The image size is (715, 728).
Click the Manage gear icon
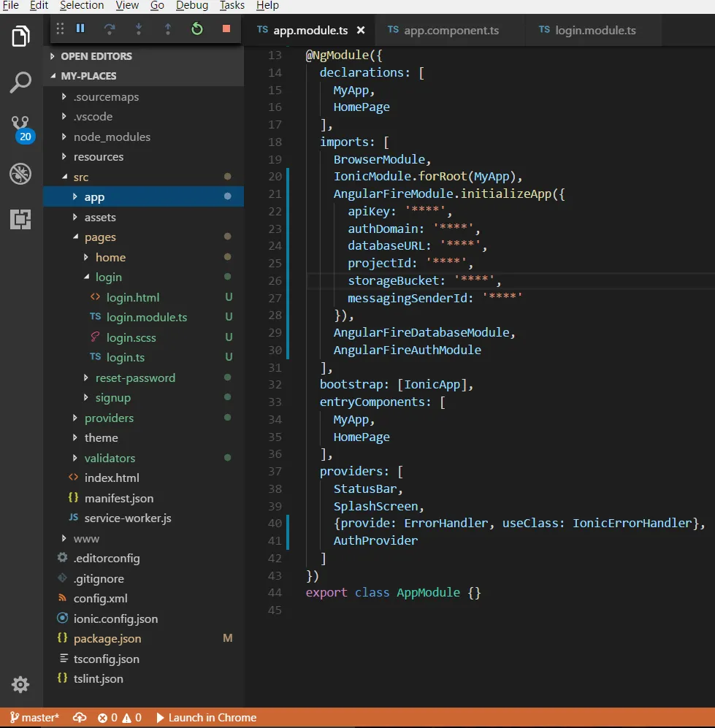pyautogui.click(x=20, y=684)
